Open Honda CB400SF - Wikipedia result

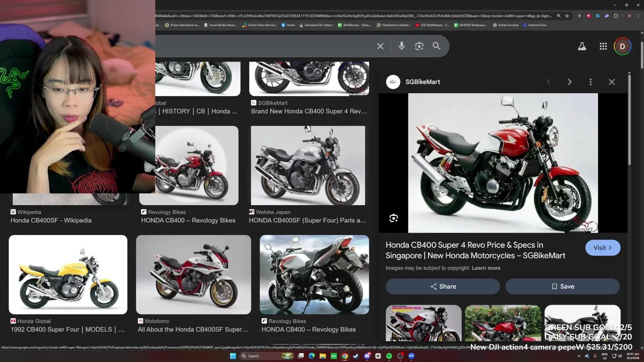[x=51, y=220]
